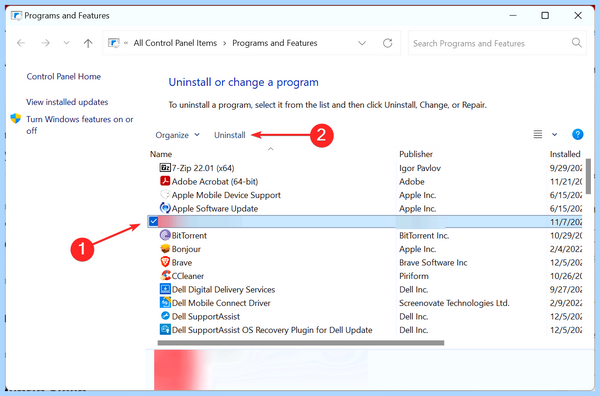Sort by the Installed column header
The image size is (600, 396).
point(565,154)
